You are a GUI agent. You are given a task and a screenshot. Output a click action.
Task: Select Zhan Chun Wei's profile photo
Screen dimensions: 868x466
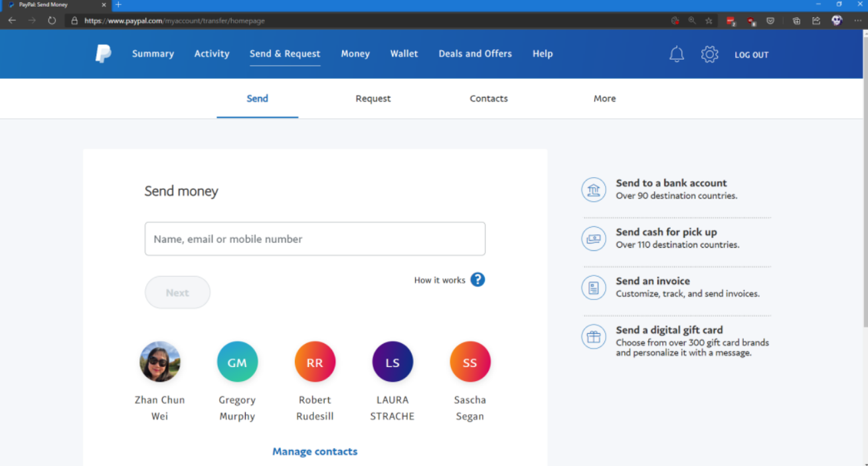point(160,362)
